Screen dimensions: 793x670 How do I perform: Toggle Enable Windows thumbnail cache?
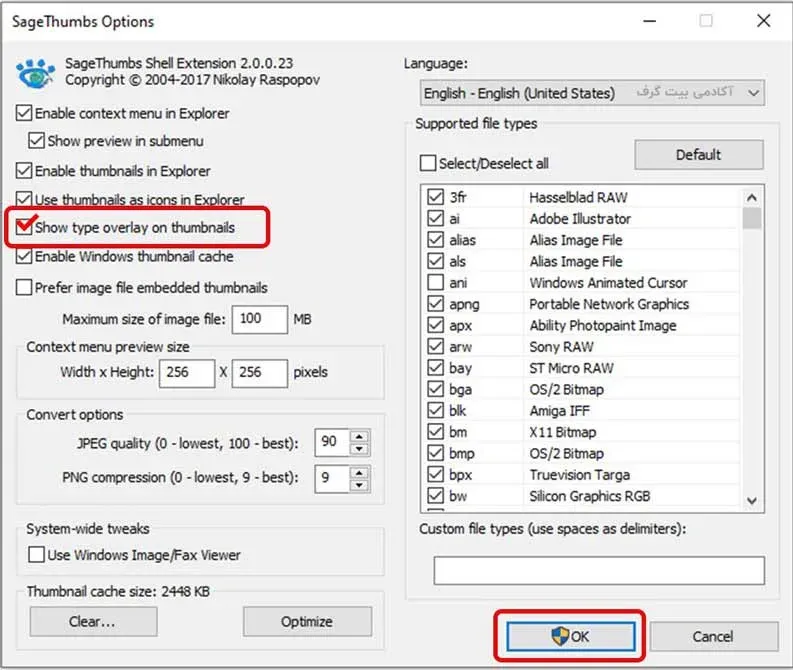tap(24, 256)
